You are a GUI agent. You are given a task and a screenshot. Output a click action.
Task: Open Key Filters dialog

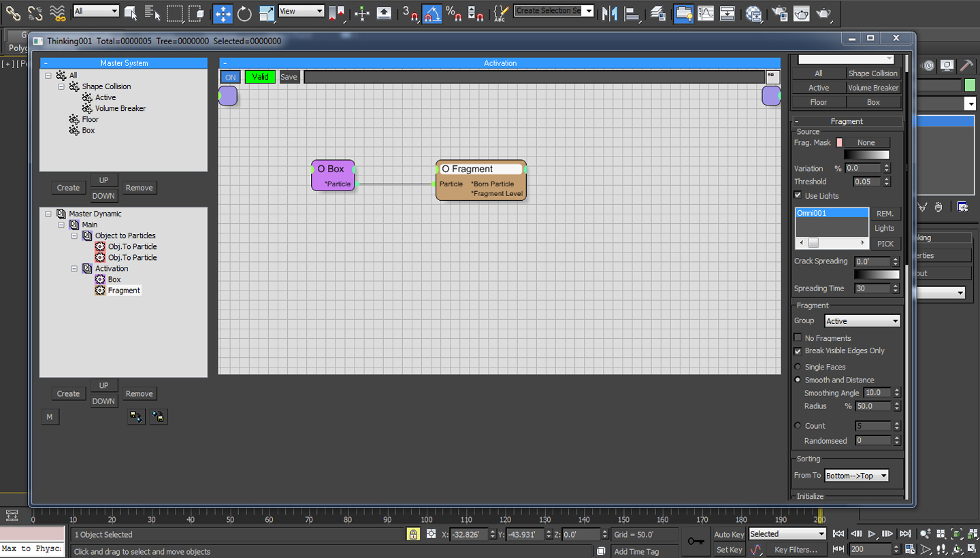tap(796, 549)
